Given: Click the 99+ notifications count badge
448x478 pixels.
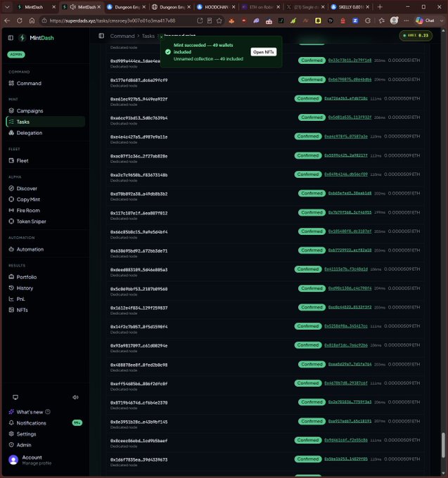Looking at the screenshot, I should tap(77, 423).
